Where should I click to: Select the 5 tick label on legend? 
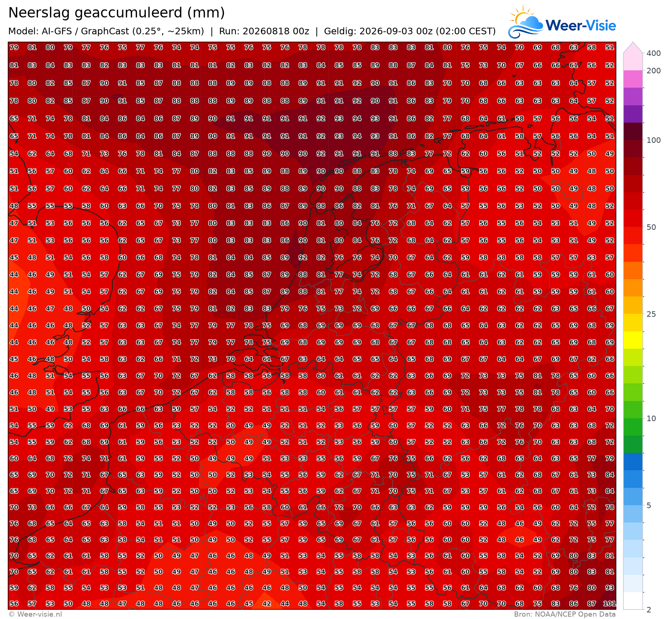click(x=649, y=505)
